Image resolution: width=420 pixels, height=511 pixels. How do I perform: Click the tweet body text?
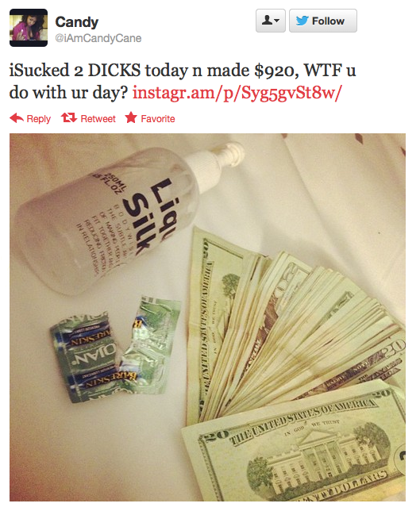(x=183, y=81)
